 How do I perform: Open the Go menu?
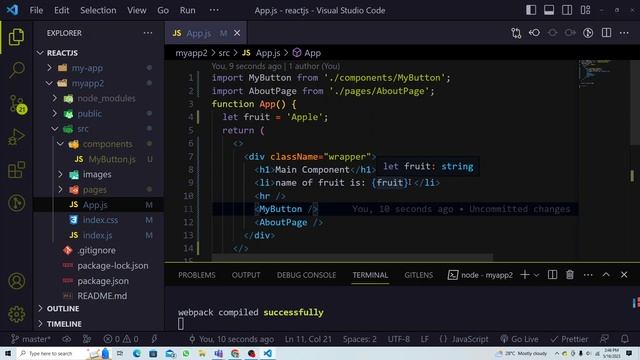point(163,10)
